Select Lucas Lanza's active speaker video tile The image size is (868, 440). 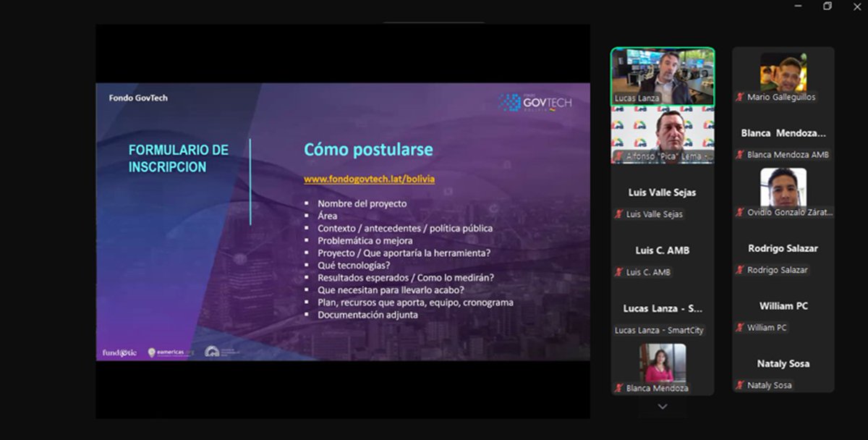click(x=663, y=77)
